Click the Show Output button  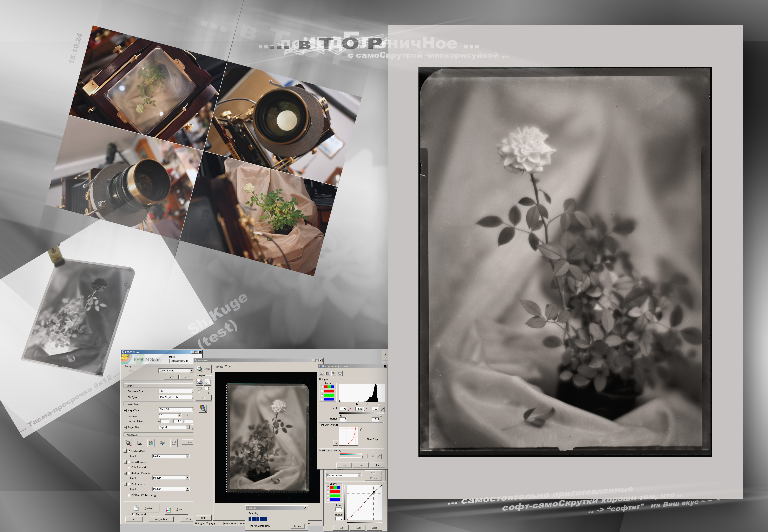click(x=373, y=439)
